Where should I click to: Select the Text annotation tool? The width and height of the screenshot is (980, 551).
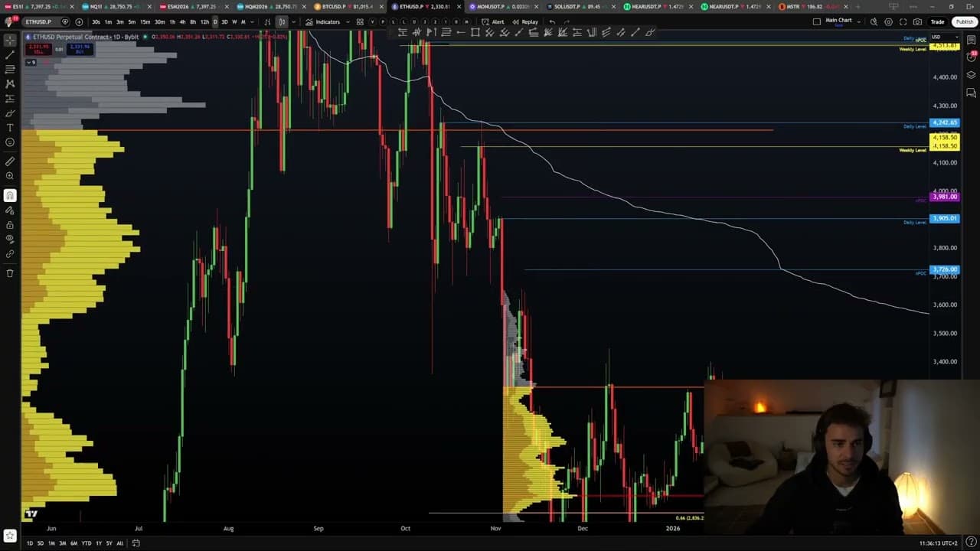pyautogui.click(x=10, y=127)
